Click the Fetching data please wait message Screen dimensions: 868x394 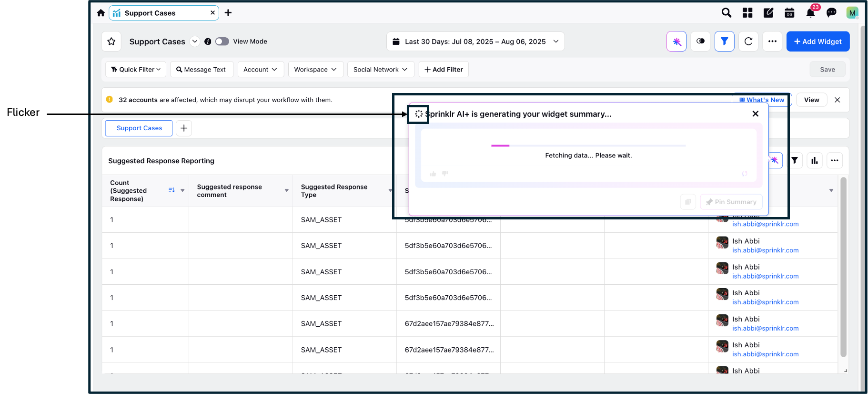coord(588,156)
